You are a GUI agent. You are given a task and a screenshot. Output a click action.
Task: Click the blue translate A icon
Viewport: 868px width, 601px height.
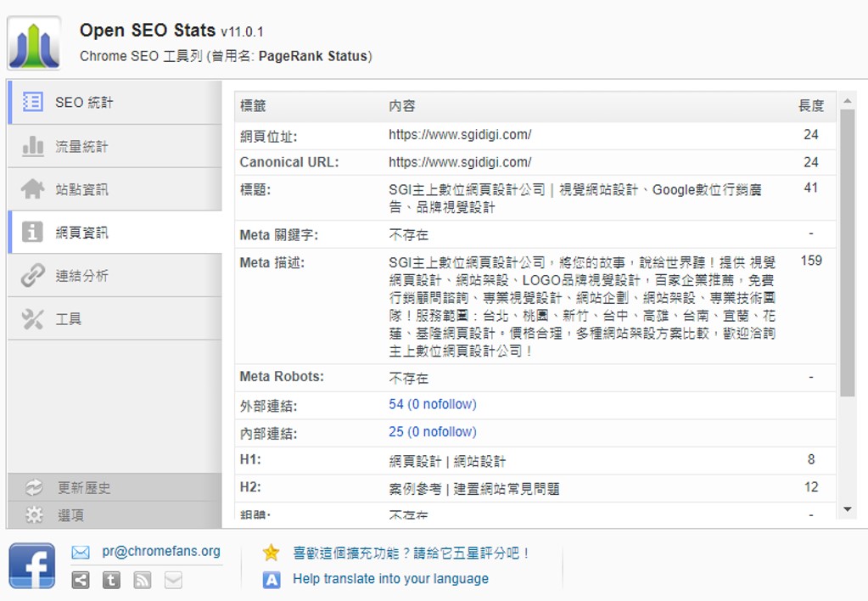271,580
